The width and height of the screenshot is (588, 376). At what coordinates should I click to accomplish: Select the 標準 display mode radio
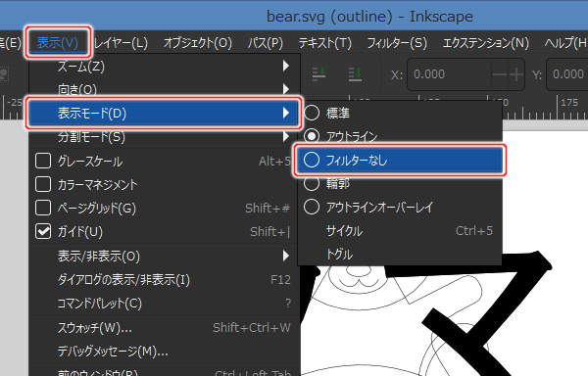click(312, 113)
